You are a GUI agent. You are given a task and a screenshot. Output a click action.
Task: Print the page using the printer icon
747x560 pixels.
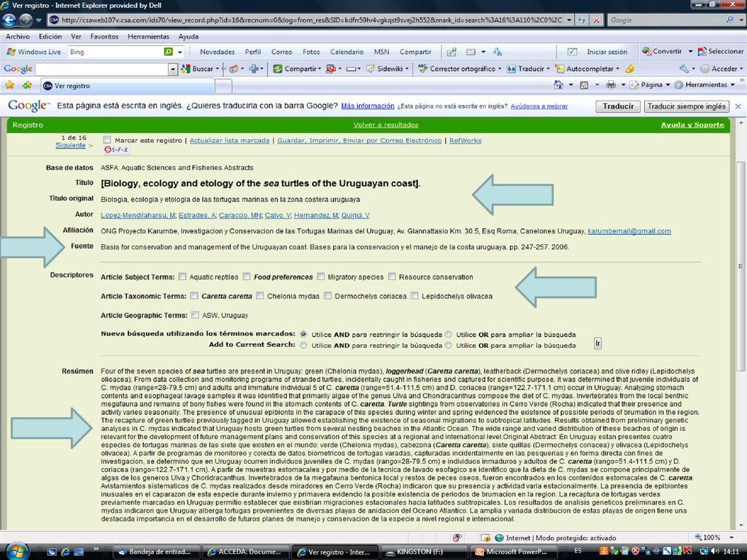(x=611, y=85)
